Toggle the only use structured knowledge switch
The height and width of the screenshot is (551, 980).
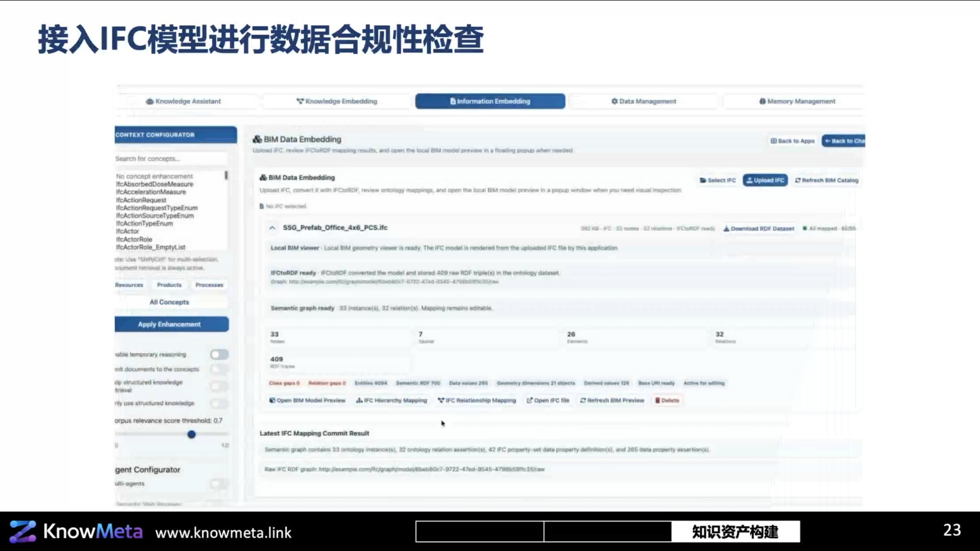click(219, 403)
